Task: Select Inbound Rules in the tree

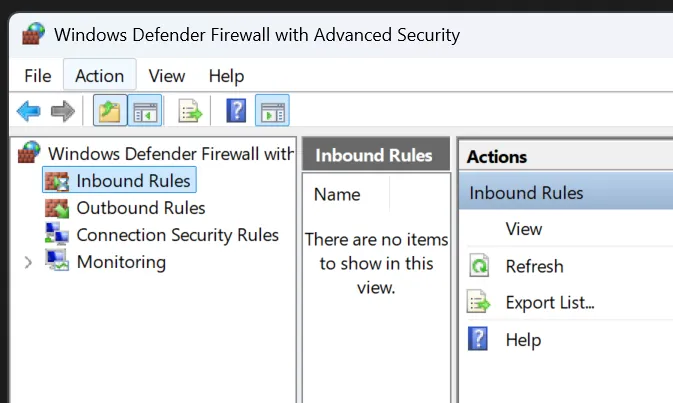Action: (119, 180)
